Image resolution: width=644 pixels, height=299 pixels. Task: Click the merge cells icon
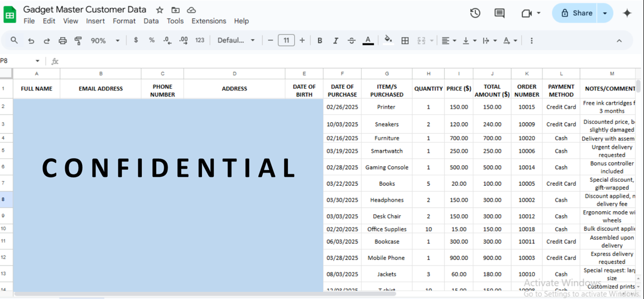click(421, 40)
